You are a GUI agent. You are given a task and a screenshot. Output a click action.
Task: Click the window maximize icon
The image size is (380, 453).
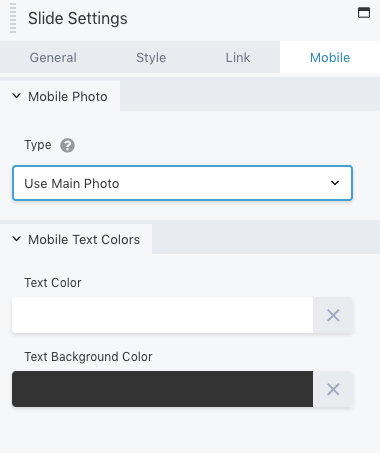[x=364, y=13]
